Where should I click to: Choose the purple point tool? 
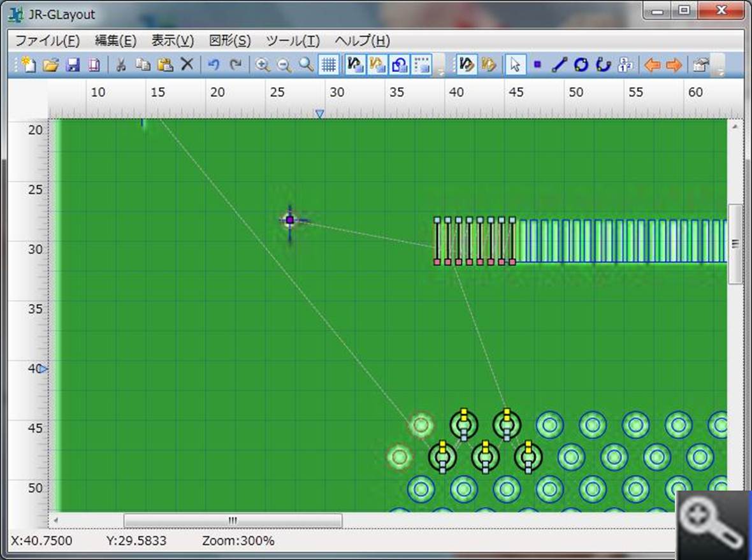point(537,64)
